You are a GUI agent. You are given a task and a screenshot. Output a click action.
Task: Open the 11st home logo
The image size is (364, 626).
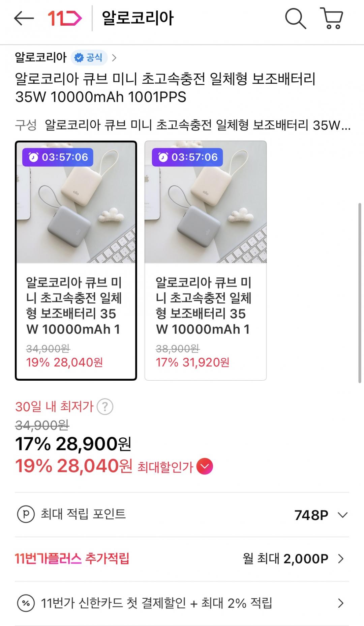[x=65, y=18]
